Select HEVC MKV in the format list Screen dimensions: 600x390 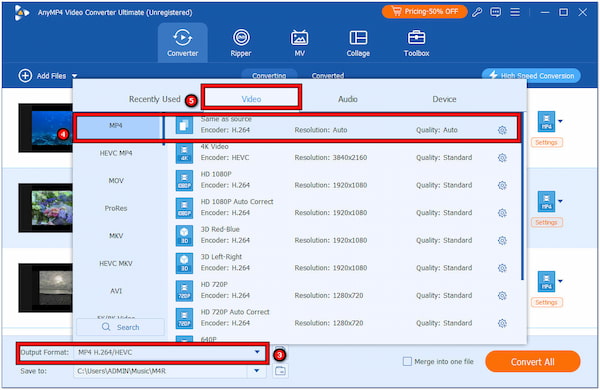(x=116, y=263)
